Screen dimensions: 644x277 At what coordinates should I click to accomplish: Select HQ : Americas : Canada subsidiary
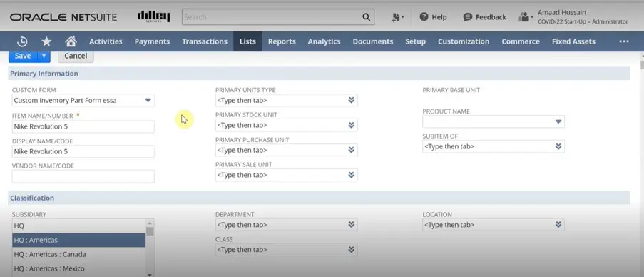(x=78, y=254)
